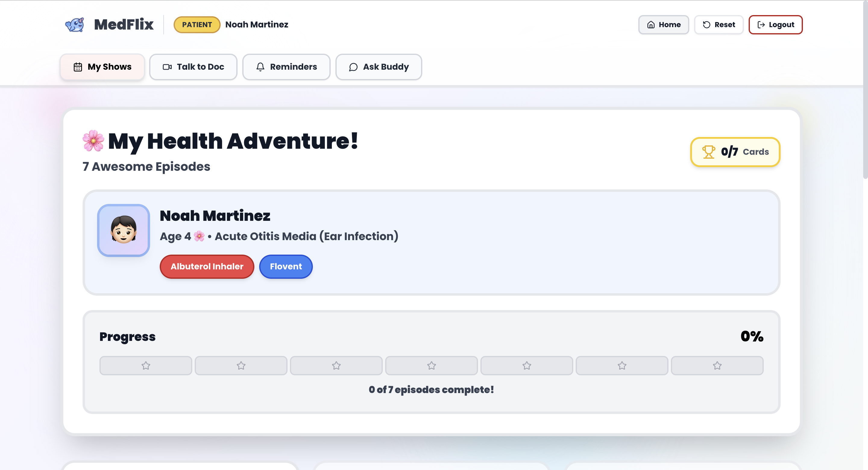Click the cherry blossom icon beside title
The width and height of the screenshot is (868, 470).
[x=93, y=141]
